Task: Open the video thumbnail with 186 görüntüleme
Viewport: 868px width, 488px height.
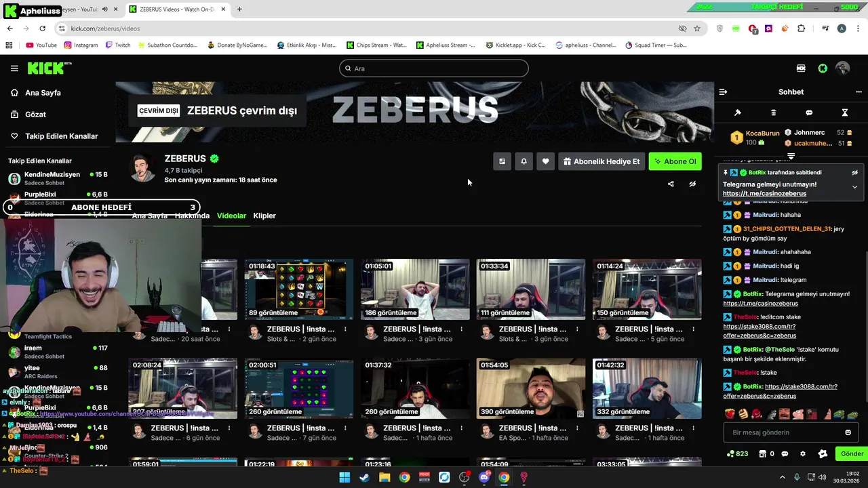Action: click(415, 289)
